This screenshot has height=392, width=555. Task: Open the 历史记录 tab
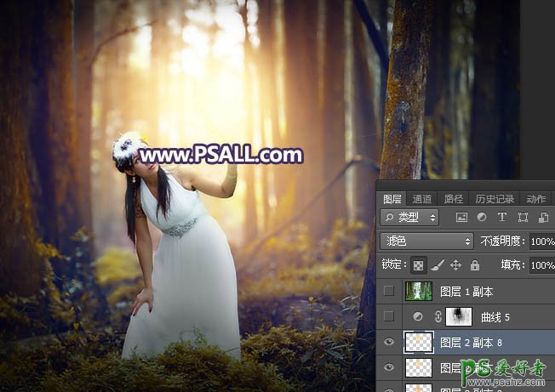[x=495, y=199]
